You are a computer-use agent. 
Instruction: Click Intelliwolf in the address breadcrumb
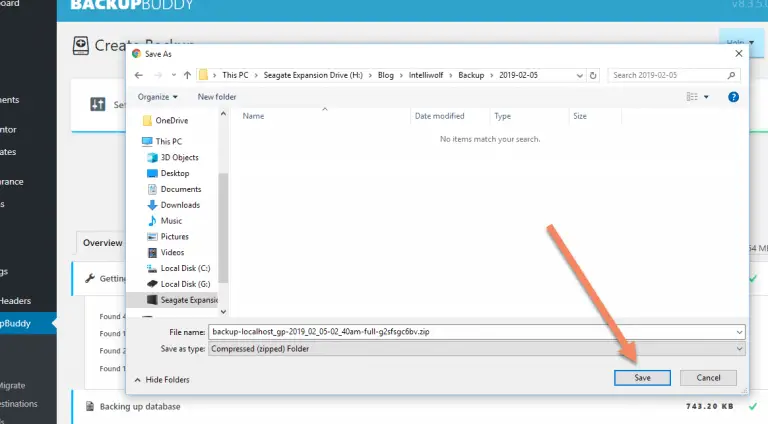426,75
